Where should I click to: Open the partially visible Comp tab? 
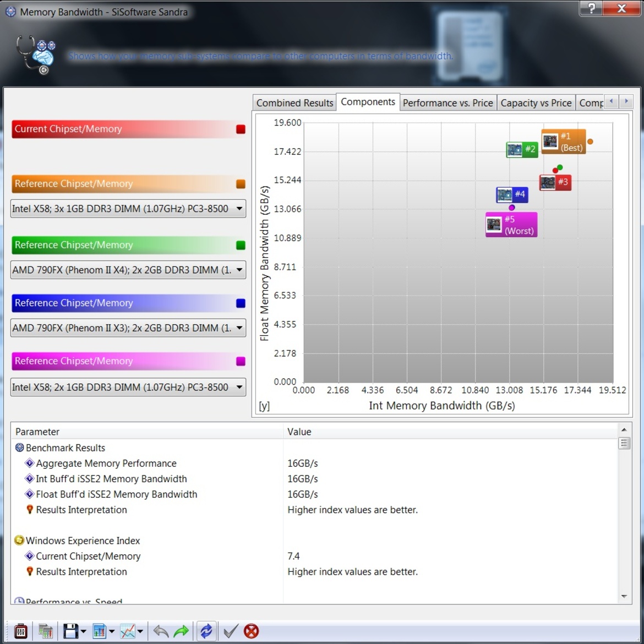pos(591,103)
